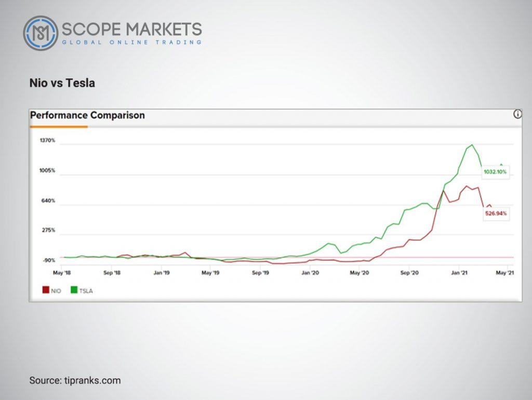532x400 pixels.
Task: Click the Nio vs Tesla heading
Action: 62,83
